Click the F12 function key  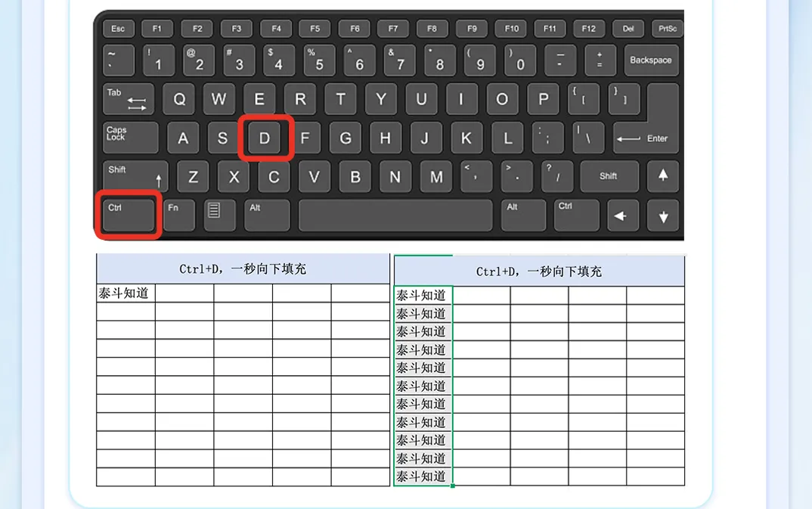(x=589, y=29)
